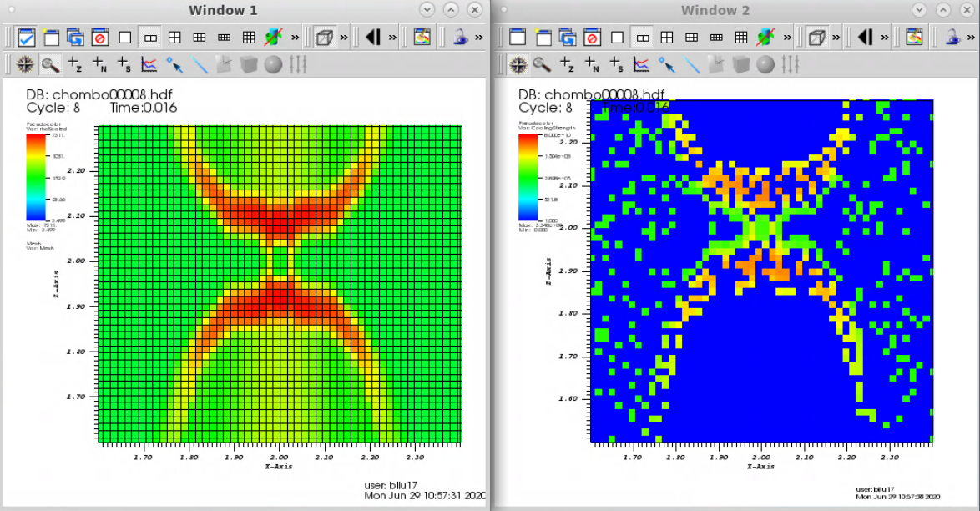Expand animation toolbar overflow in Window 1
This screenshot has width=980, height=511.
click(392, 38)
